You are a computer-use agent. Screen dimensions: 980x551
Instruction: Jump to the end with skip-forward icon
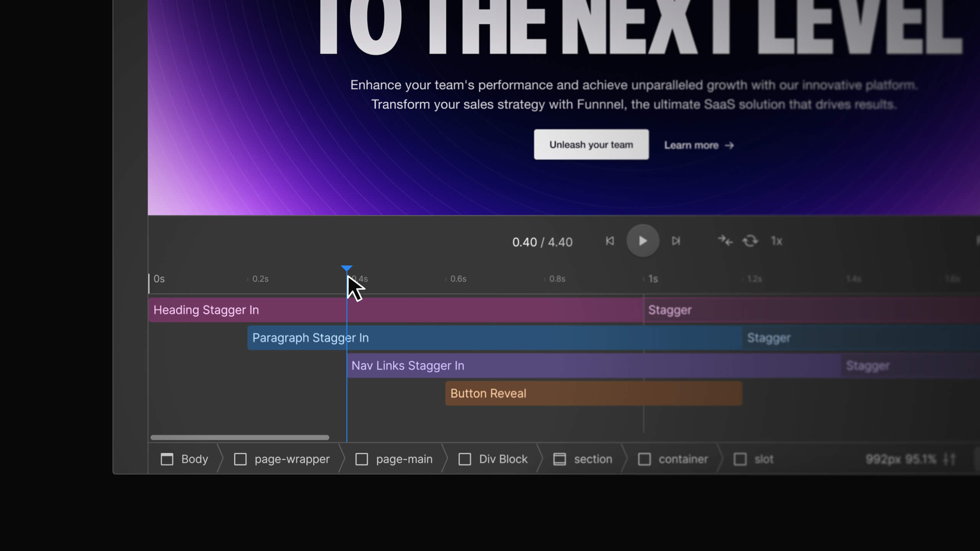pos(676,241)
